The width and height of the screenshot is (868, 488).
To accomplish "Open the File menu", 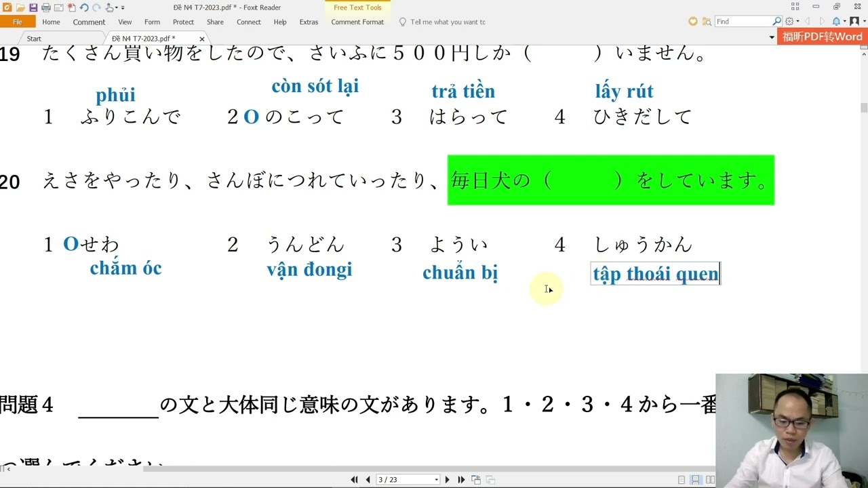I will click(18, 22).
